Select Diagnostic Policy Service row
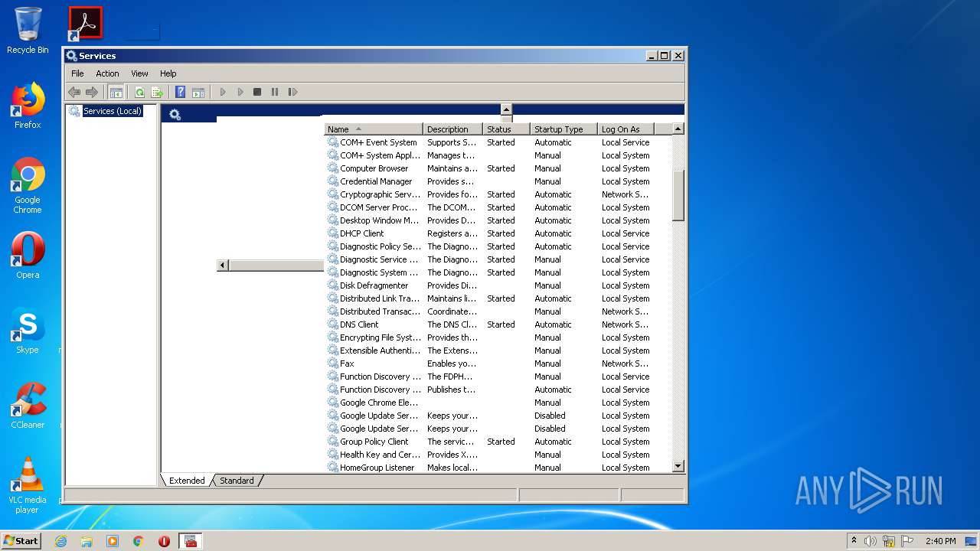 (498, 246)
